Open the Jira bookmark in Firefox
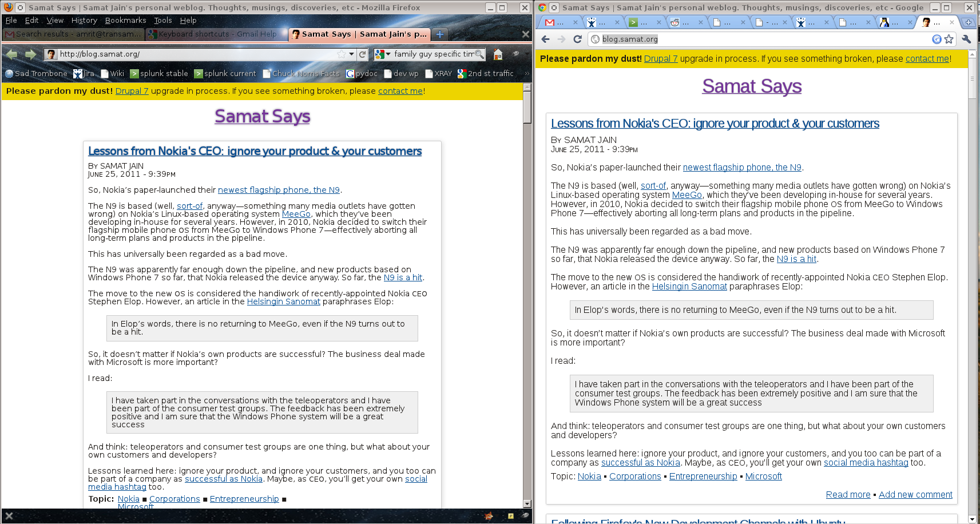Screen dimensions: 980x524 point(84,73)
